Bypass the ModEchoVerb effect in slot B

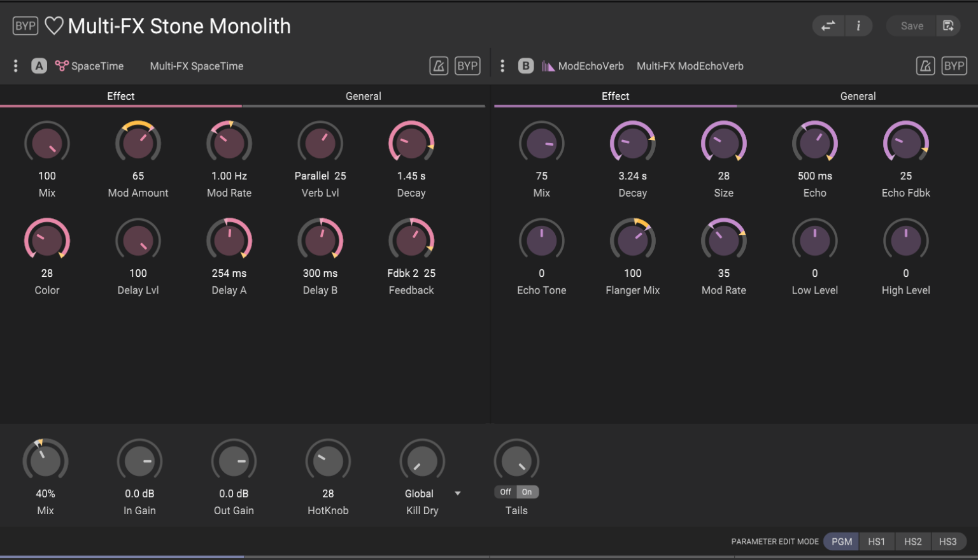point(954,66)
